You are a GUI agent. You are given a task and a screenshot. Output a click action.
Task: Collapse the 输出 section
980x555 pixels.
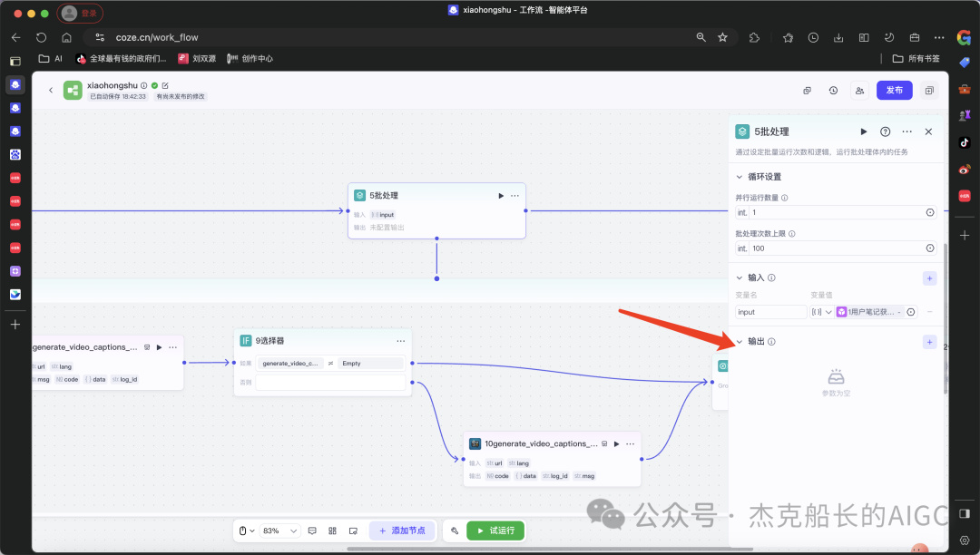click(x=740, y=342)
